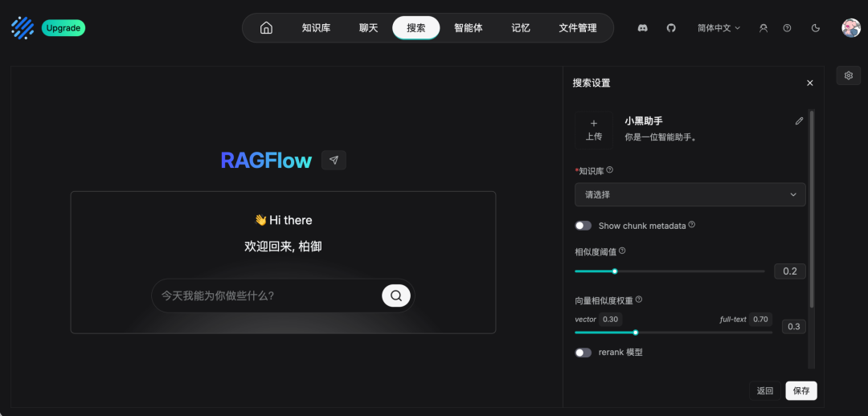Click the 小黑助手 name text
The image size is (868, 416).
644,120
